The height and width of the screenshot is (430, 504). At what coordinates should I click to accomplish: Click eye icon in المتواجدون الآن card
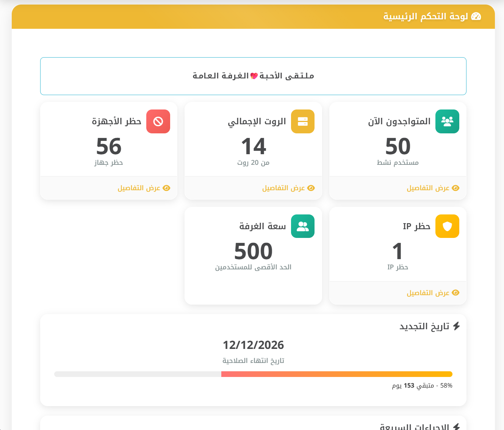click(x=455, y=188)
